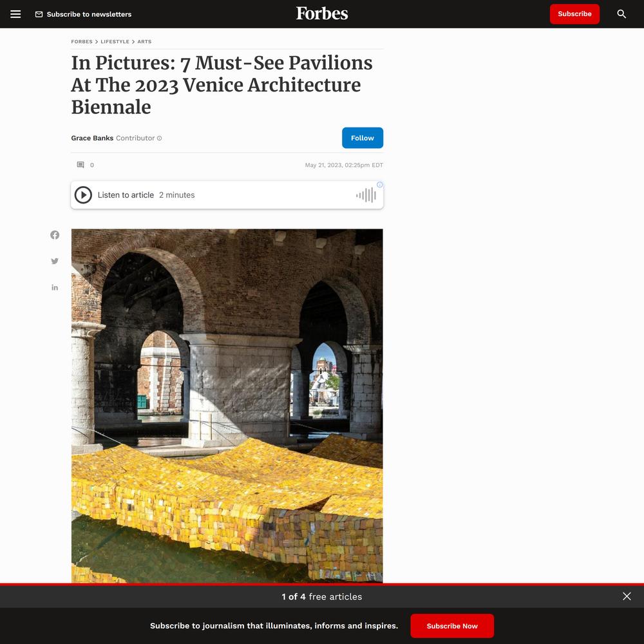Open the LIFESTYLE breadcrumb link
This screenshot has width=644, height=644.
point(115,41)
